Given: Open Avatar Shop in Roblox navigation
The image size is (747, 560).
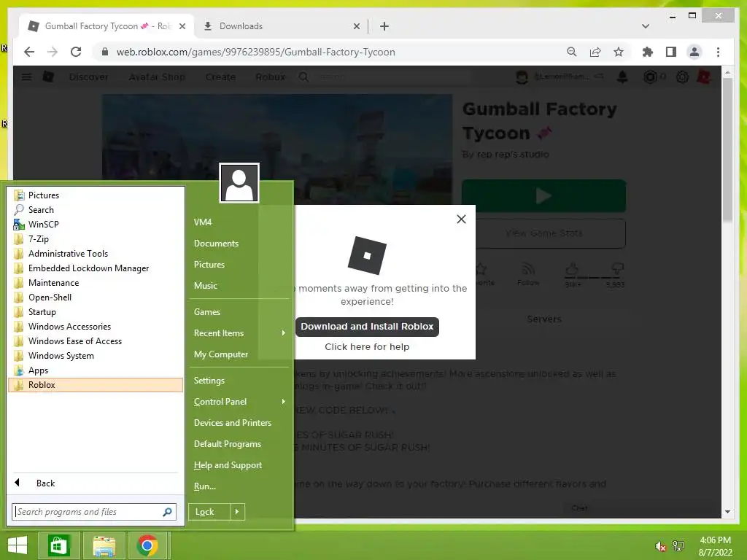Looking at the screenshot, I should pyautogui.click(x=157, y=77).
